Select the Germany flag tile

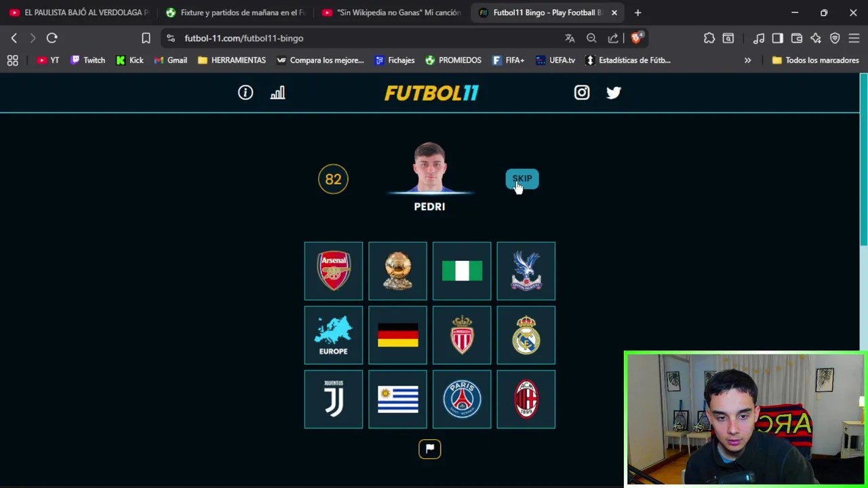(x=398, y=335)
